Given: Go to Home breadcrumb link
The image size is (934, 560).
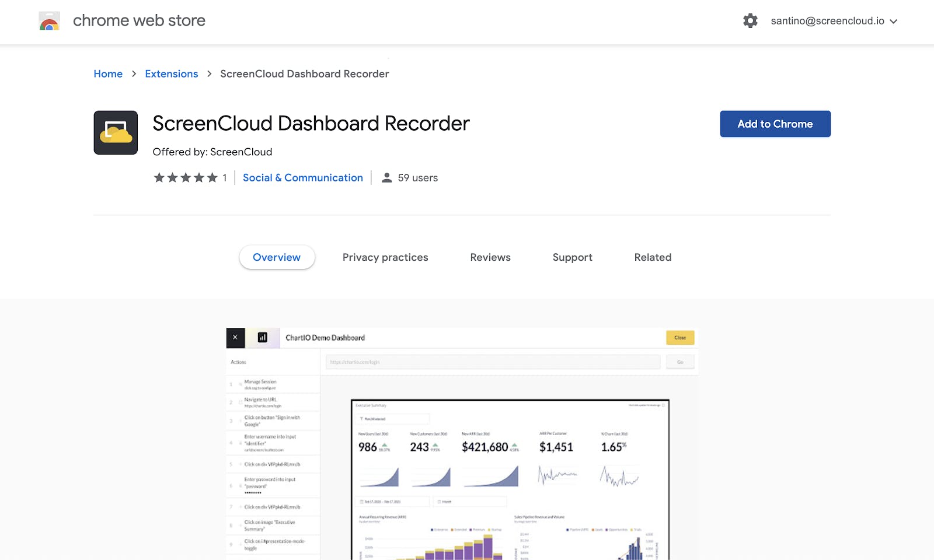Looking at the screenshot, I should (x=108, y=74).
